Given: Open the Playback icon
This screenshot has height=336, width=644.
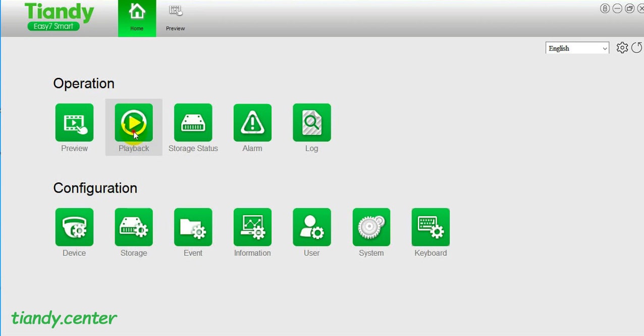Looking at the screenshot, I should (134, 122).
